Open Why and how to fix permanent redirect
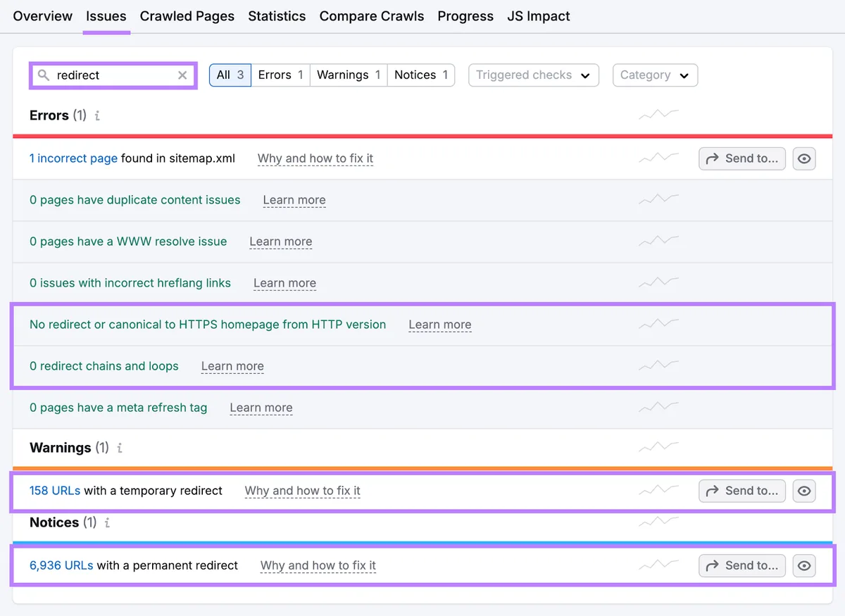Viewport: 845px width, 616px height. click(318, 565)
